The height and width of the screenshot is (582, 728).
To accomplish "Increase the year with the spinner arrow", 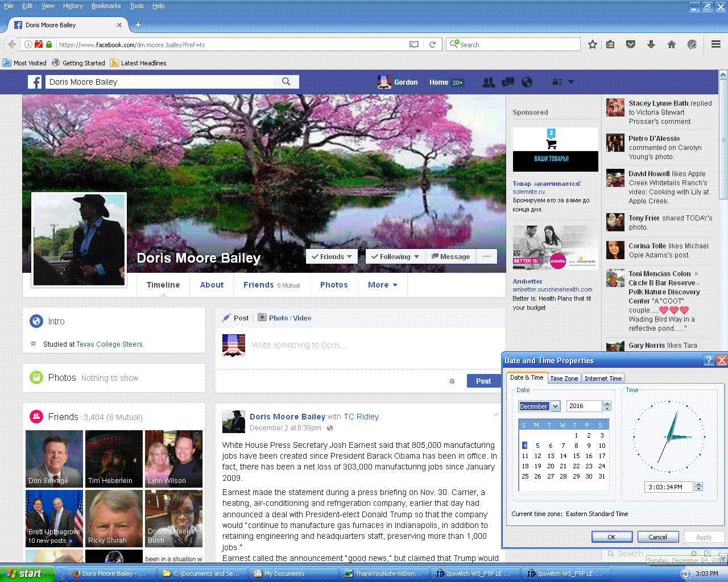I will tap(607, 404).
